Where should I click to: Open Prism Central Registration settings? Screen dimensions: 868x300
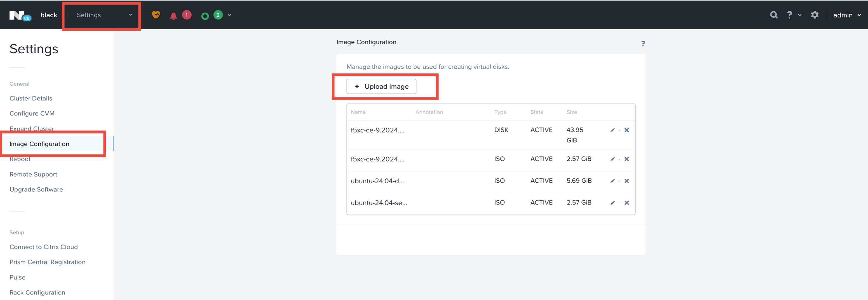coord(48,262)
